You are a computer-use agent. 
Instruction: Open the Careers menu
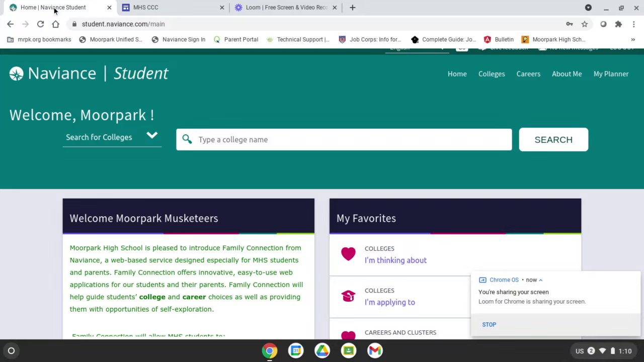pyautogui.click(x=528, y=74)
